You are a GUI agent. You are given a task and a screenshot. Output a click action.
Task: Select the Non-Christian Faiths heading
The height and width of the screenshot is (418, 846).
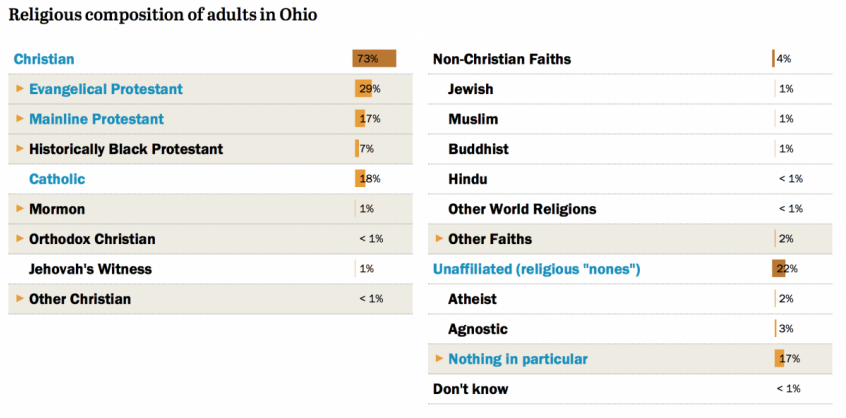502,59
